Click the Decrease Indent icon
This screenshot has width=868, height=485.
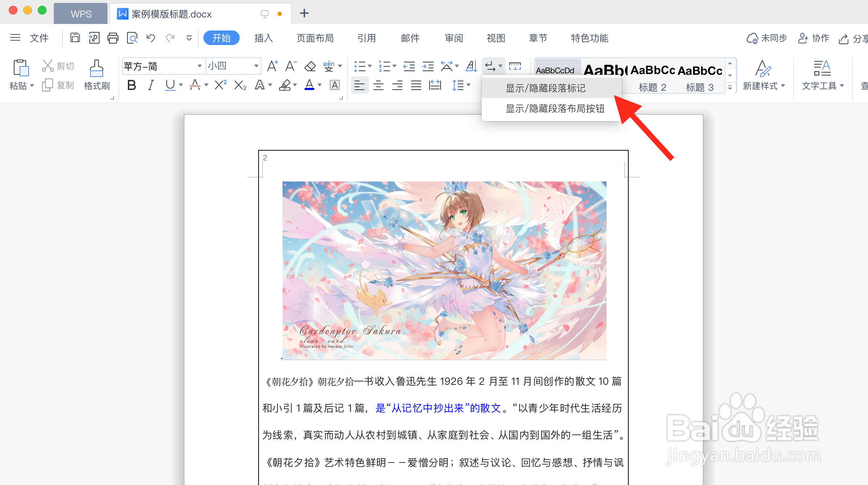409,66
